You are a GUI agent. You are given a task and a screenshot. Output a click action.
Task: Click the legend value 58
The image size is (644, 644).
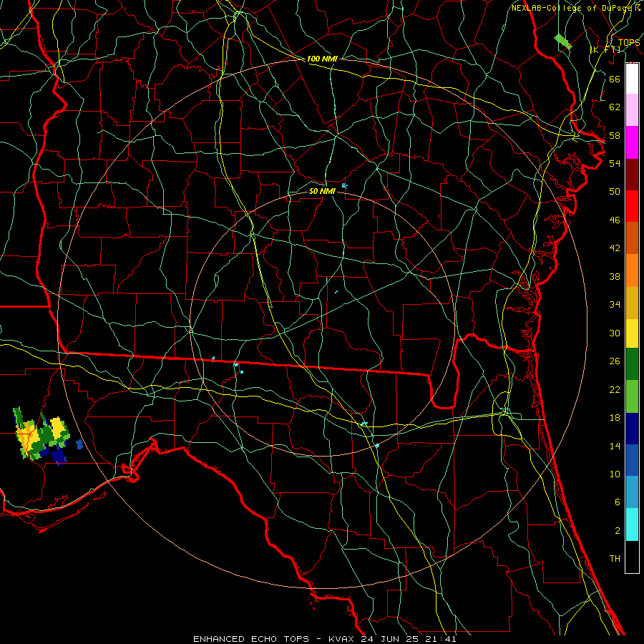pos(615,135)
